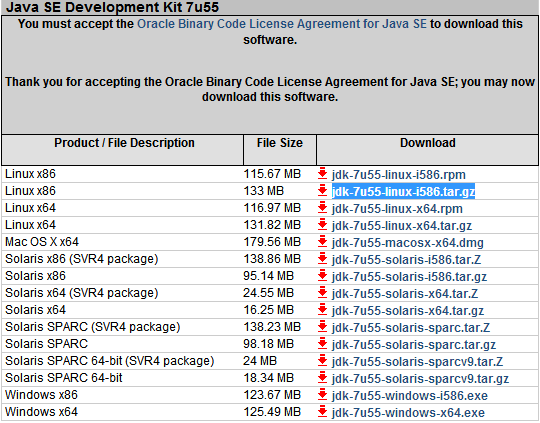This screenshot has height=423, width=540.
Task: Click download arrow icon for jdk-7u55-windows-i586.exe
Action: click(x=322, y=394)
